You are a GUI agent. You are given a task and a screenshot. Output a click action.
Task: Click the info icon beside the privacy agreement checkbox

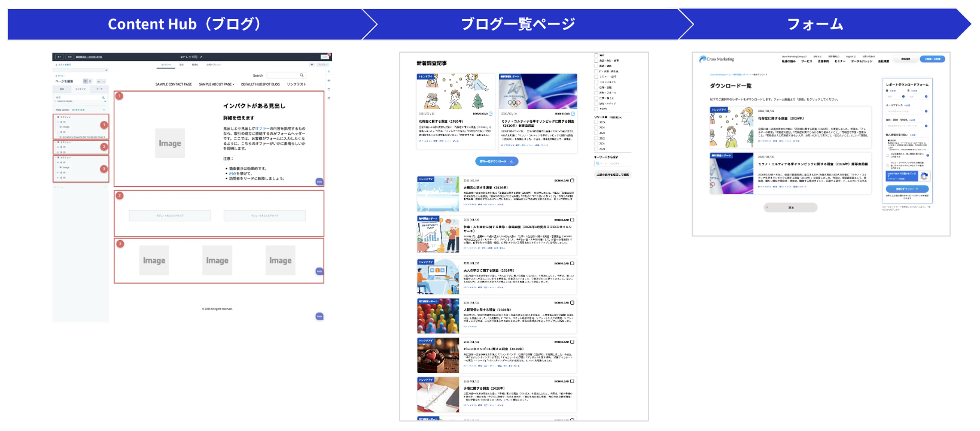click(928, 155)
